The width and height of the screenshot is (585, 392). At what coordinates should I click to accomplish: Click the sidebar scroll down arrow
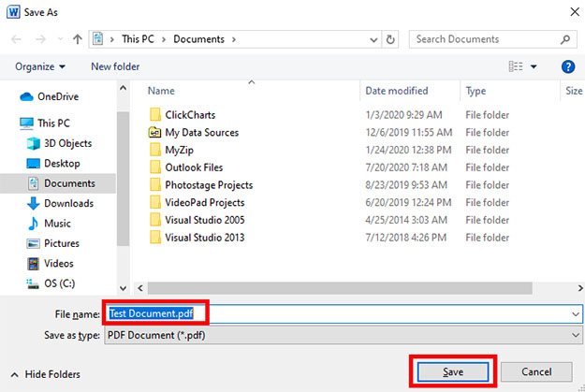[x=123, y=288]
